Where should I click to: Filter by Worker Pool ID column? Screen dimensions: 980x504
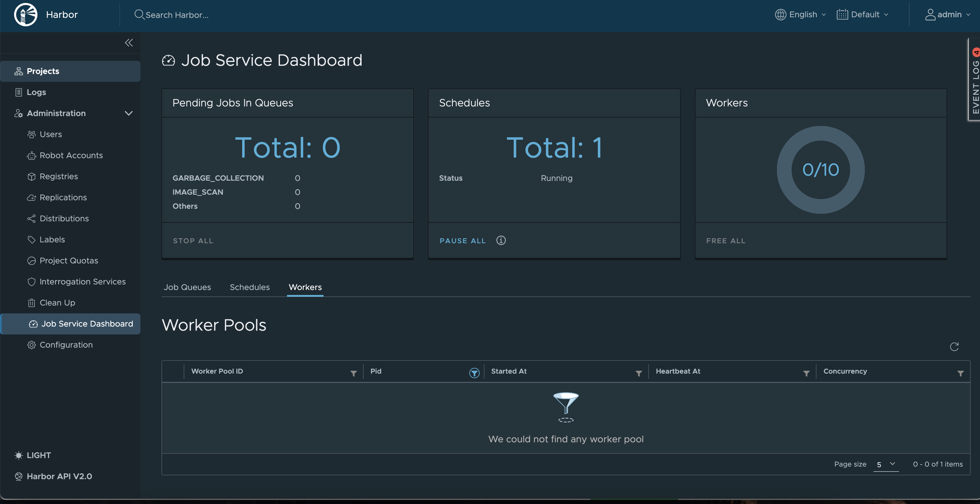[353, 373]
